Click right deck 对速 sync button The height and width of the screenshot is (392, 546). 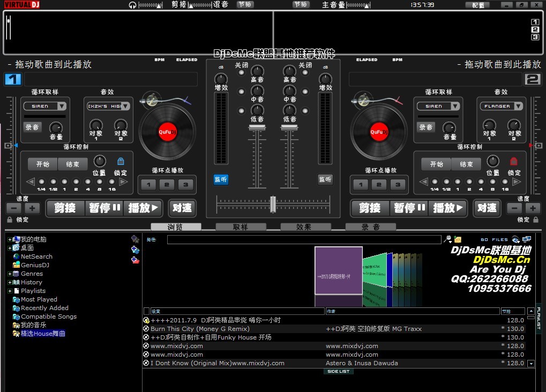point(487,208)
